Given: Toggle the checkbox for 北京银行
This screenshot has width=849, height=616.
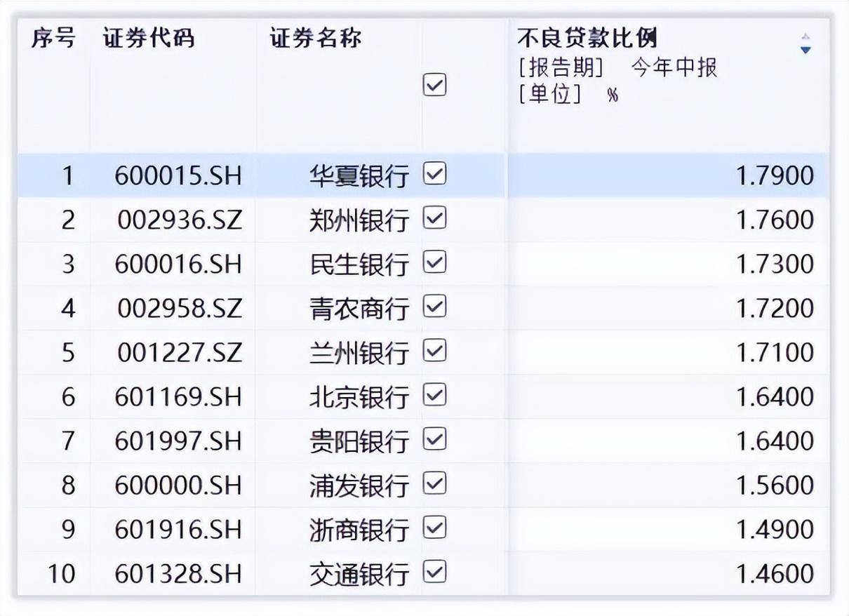Looking at the screenshot, I should click(434, 396).
